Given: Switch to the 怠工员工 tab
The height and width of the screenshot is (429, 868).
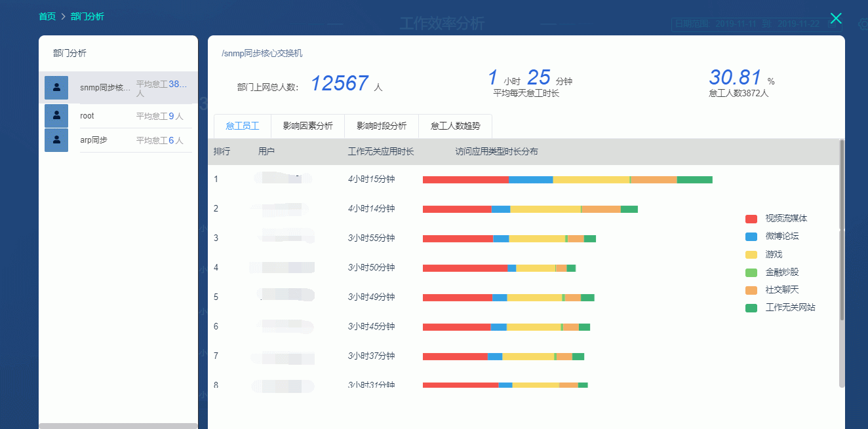Looking at the screenshot, I should click(243, 126).
